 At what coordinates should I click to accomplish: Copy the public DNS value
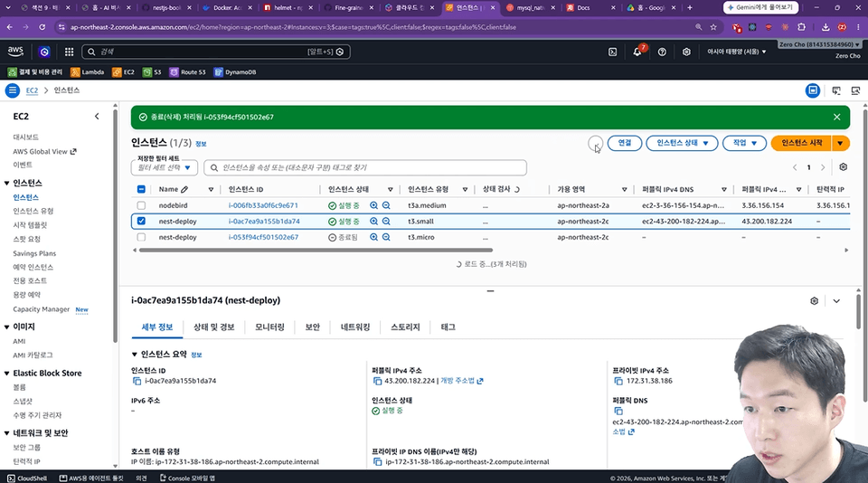pos(618,411)
